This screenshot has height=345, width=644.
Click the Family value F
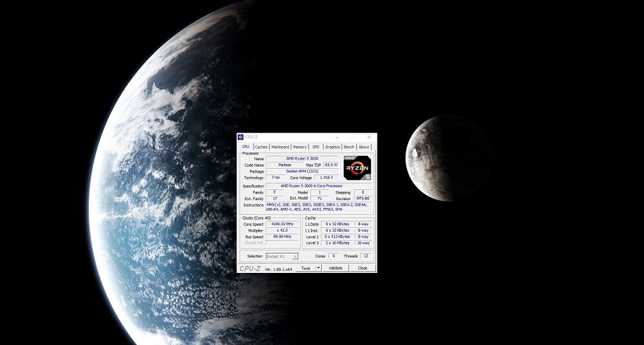(275, 192)
